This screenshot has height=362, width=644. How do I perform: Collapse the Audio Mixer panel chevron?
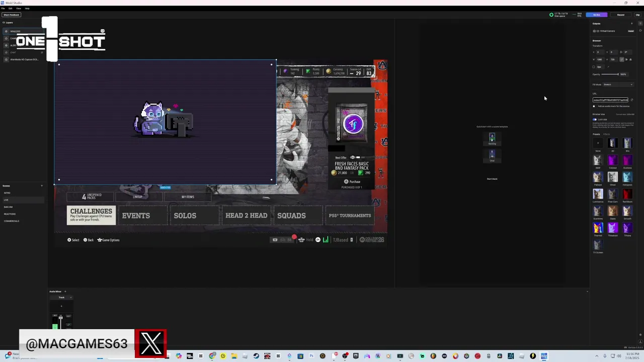click(588, 291)
